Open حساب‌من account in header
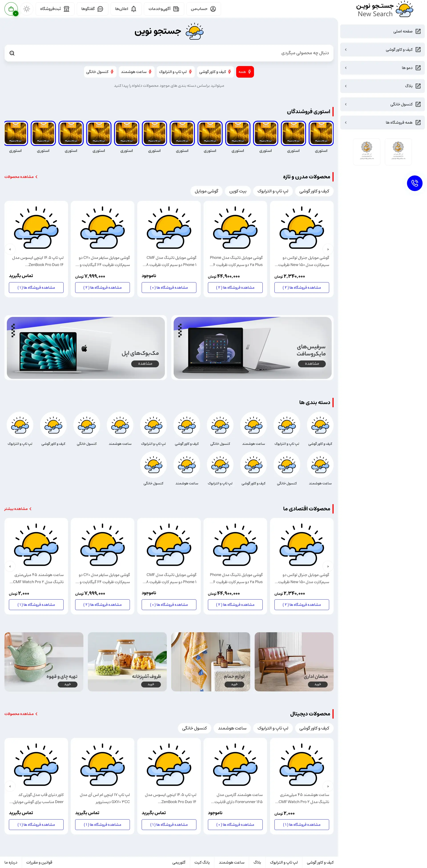427x868 pixels. pyautogui.click(x=203, y=9)
